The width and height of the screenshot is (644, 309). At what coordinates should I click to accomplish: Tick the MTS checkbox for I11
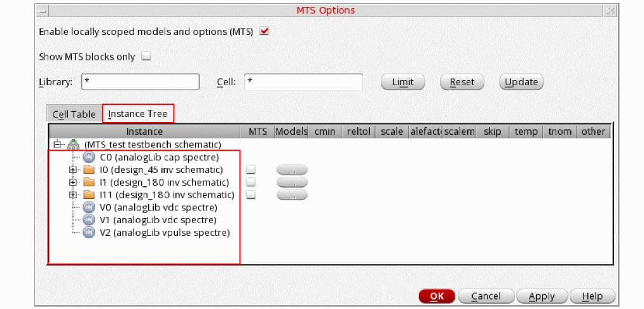pyautogui.click(x=250, y=195)
